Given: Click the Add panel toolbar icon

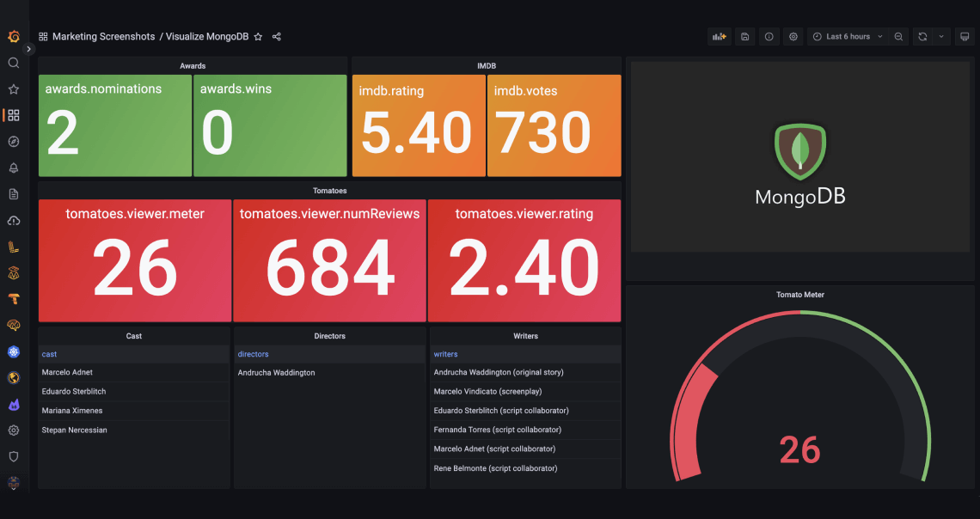Looking at the screenshot, I should click(720, 36).
